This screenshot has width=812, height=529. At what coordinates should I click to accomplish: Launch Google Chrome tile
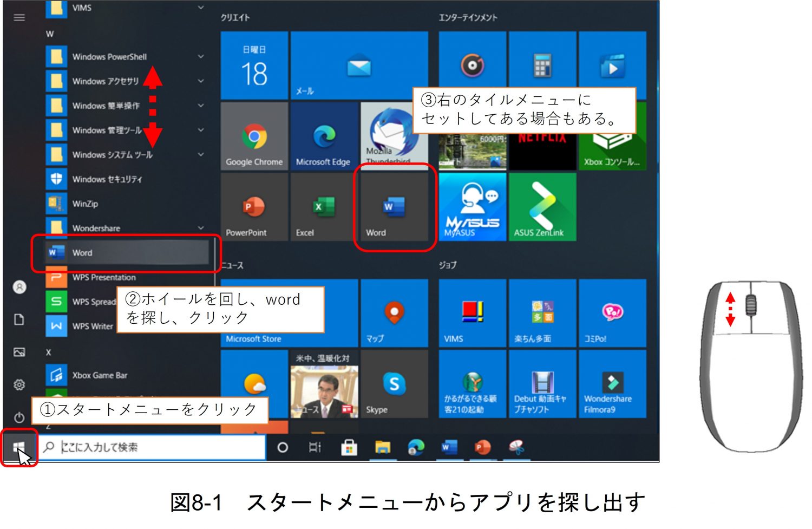click(254, 136)
